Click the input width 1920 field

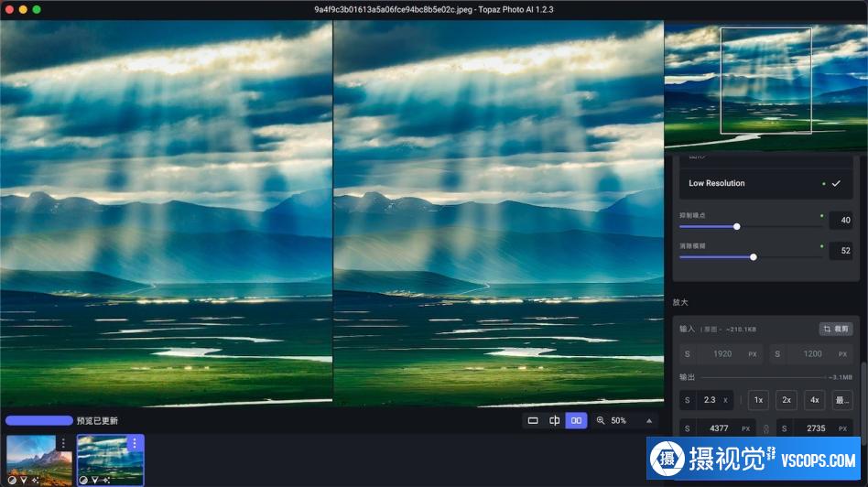[x=722, y=353]
